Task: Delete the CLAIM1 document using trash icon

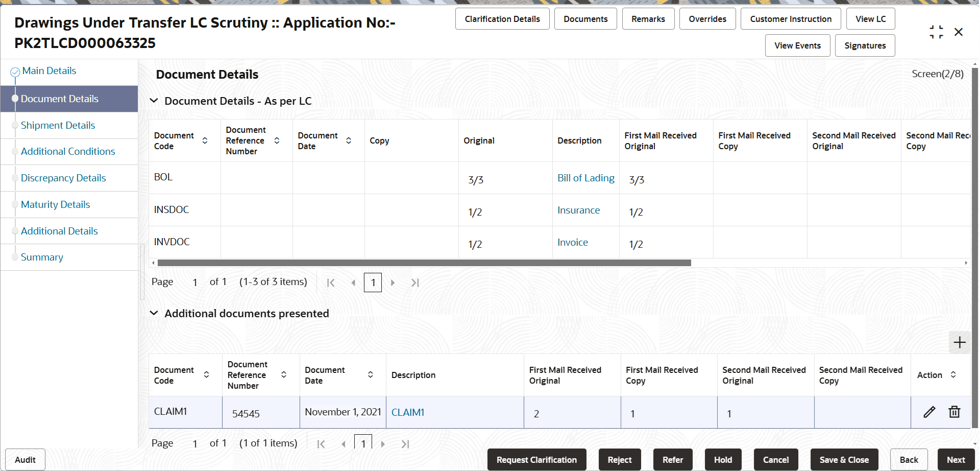Action: [954, 412]
